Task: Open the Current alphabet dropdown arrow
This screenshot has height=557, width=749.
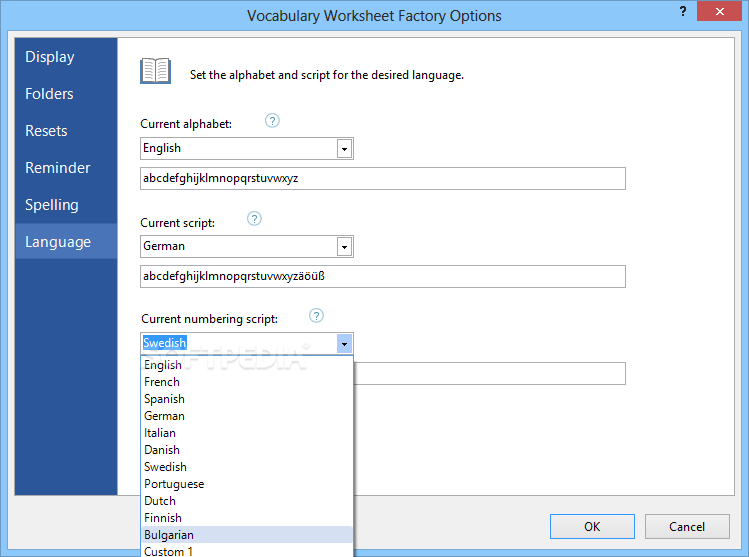Action: [x=344, y=149]
